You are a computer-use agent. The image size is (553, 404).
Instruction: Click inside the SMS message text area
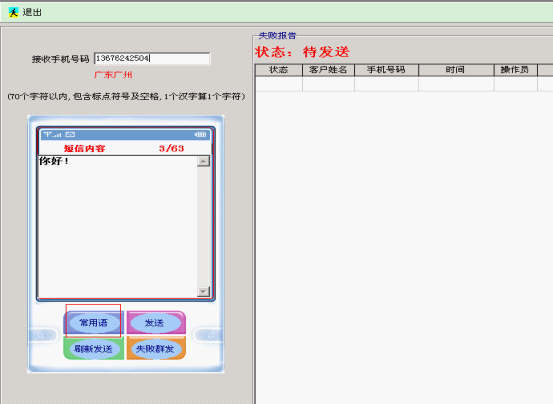(x=118, y=227)
